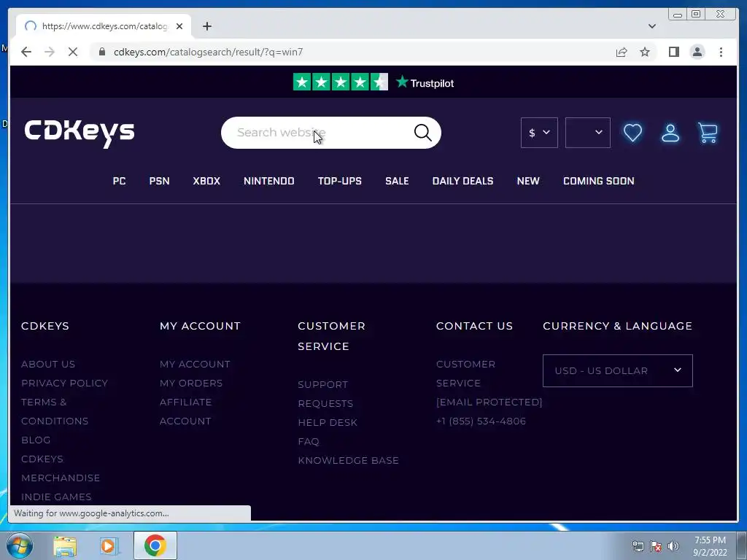Open Knowledge Base link

(348, 461)
